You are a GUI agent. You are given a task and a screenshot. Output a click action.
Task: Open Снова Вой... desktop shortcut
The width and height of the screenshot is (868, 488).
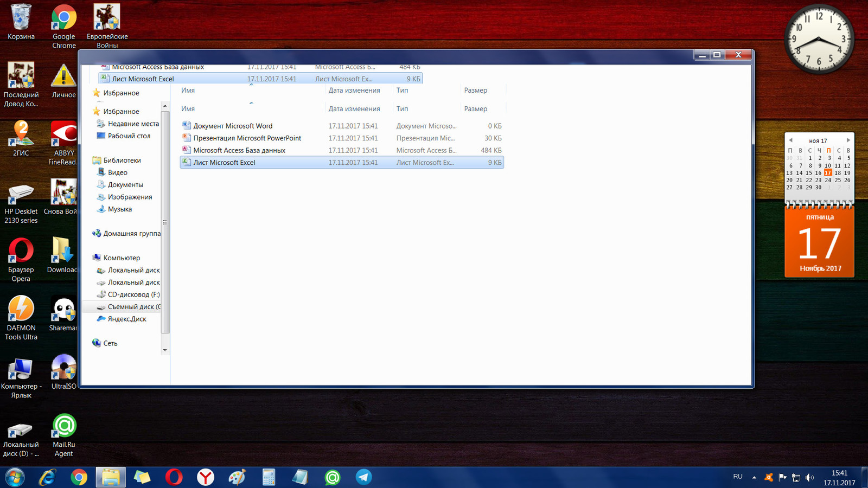click(62, 197)
